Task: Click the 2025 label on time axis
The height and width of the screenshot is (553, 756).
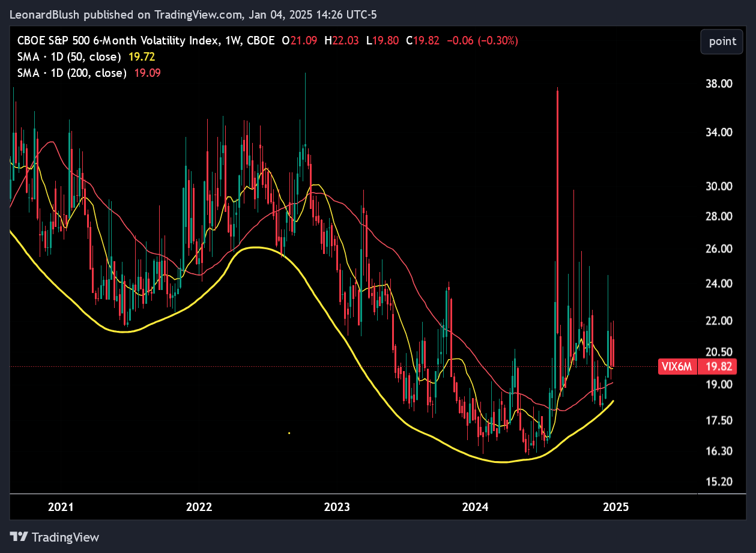Action: [x=615, y=507]
